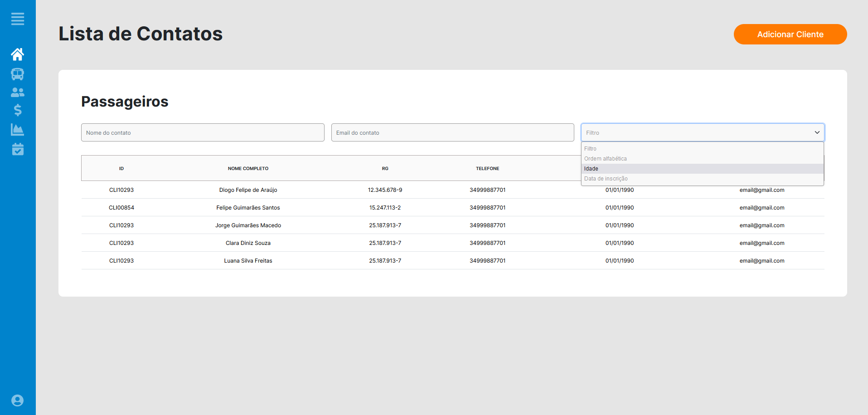Click date 01/01/1990 in Jorge's row

pyautogui.click(x=620, y=225)
